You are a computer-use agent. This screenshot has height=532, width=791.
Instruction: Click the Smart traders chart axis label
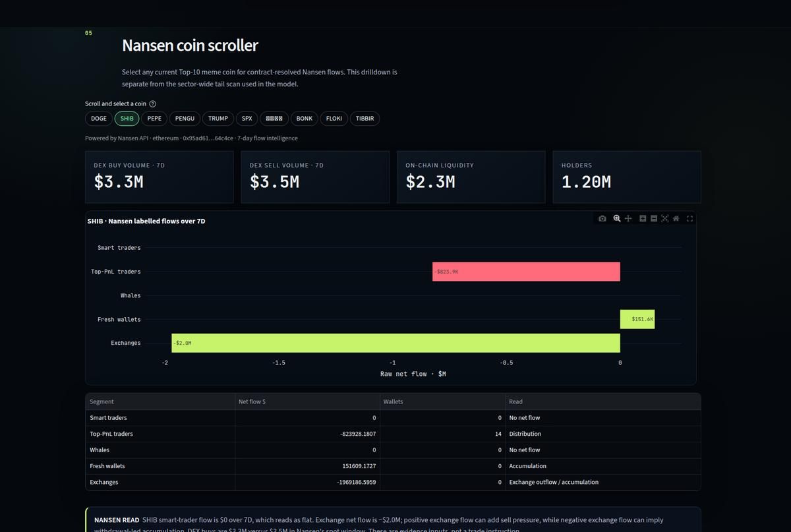pyautogui.click(x=119, y=248)
